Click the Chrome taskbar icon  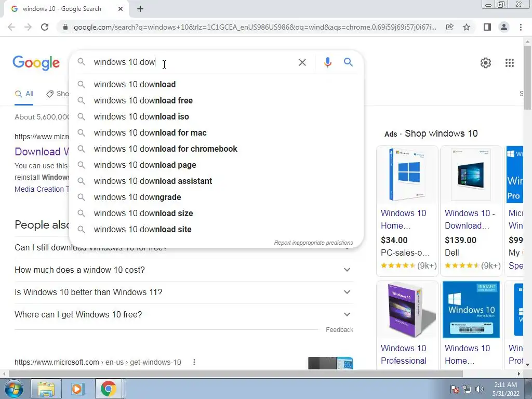[x=108, y=389]
